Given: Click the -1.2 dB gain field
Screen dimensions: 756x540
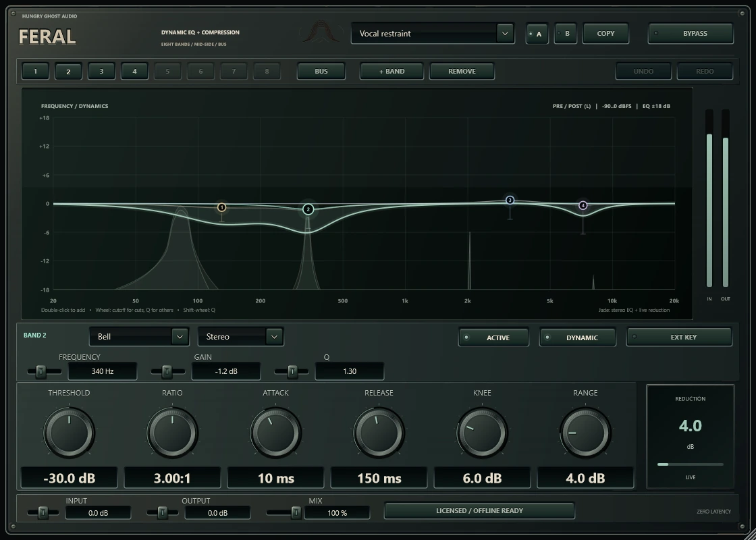Looking at the screenshot, I should pos(226,371).
